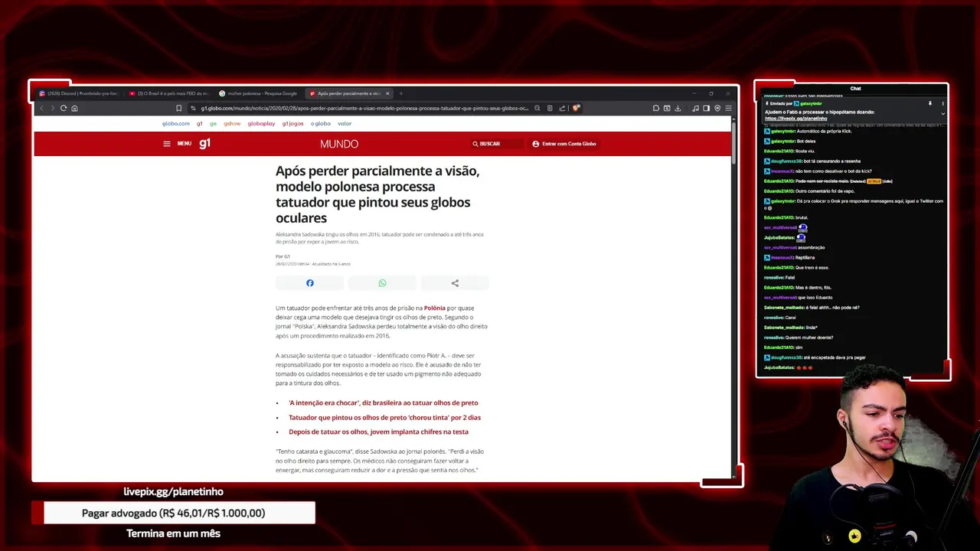Click the BUSCAR search field
This screenshot has height=551, width=980.
pyautogui.click(x=498, y=144)
